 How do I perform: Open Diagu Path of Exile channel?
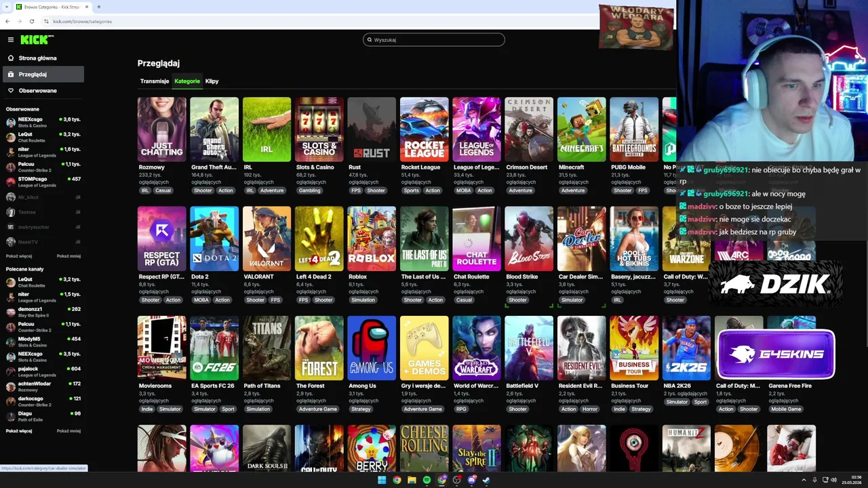click(43, 415)
